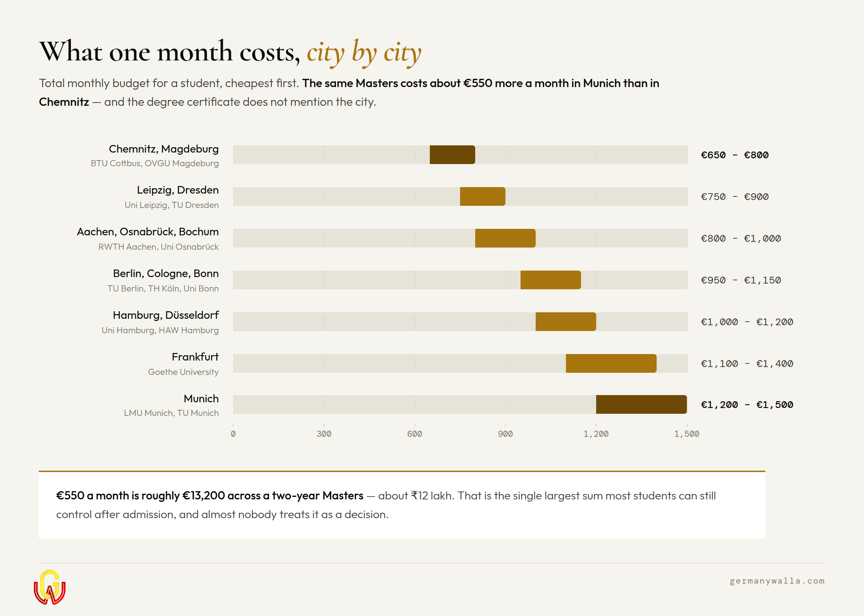Click the '1,500' axis tick label
The image size is (864, 616).
pyautogui.click(x=687, y=434)
